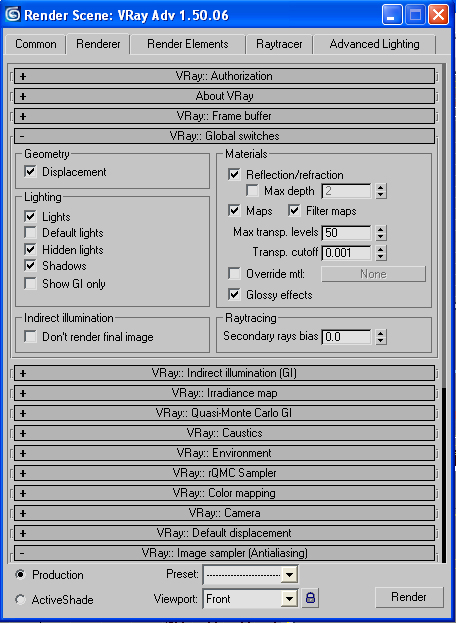456x623 pixels.
Task: Click the Max depth spinner arrows
Action: click(381, 191)
